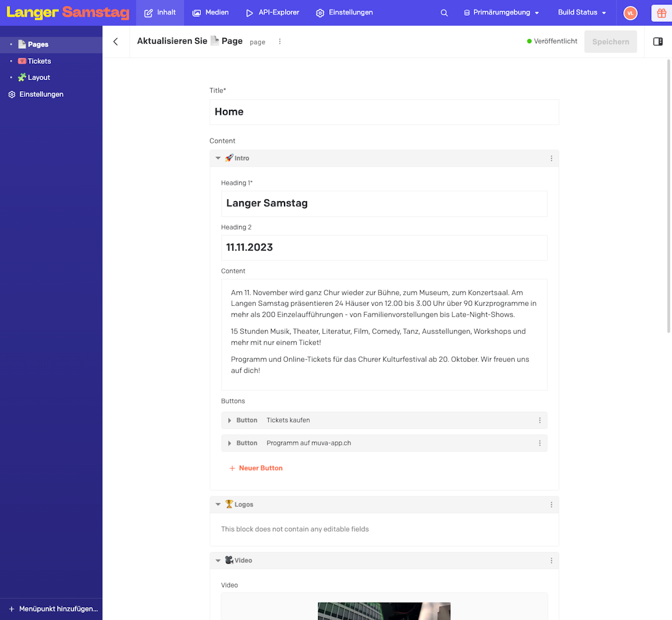Select Pages in the sidebar
Image resolution: width=672 pixels, height=620 pixels.
51,44
